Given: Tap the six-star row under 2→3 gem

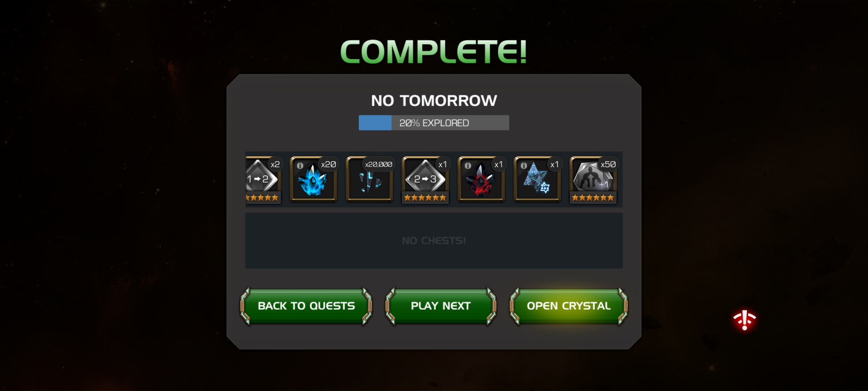Looking at the screenshot, I should 425,198.
